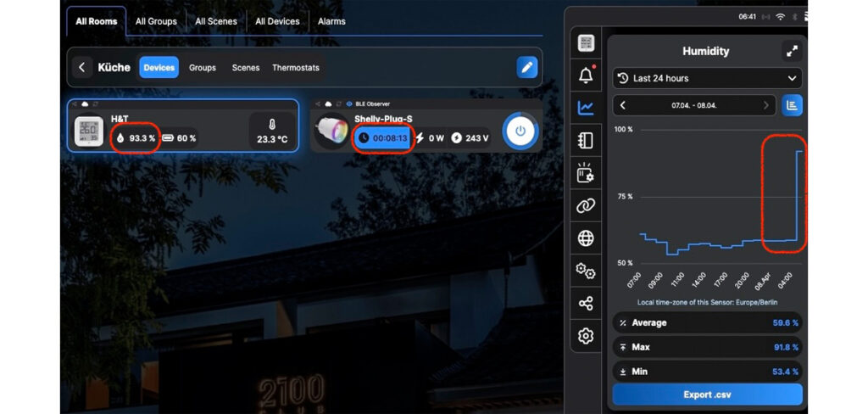The width and height of the screenshot is (868, 414).
Task: Select the Thermostats tab in Küche
Action: (x=295, y=67)
